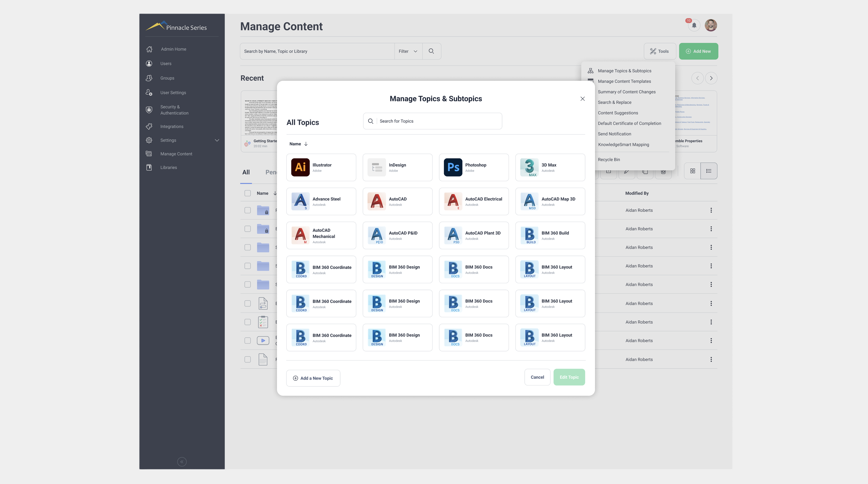Click Cancel in the dialog

pos(537,377)
